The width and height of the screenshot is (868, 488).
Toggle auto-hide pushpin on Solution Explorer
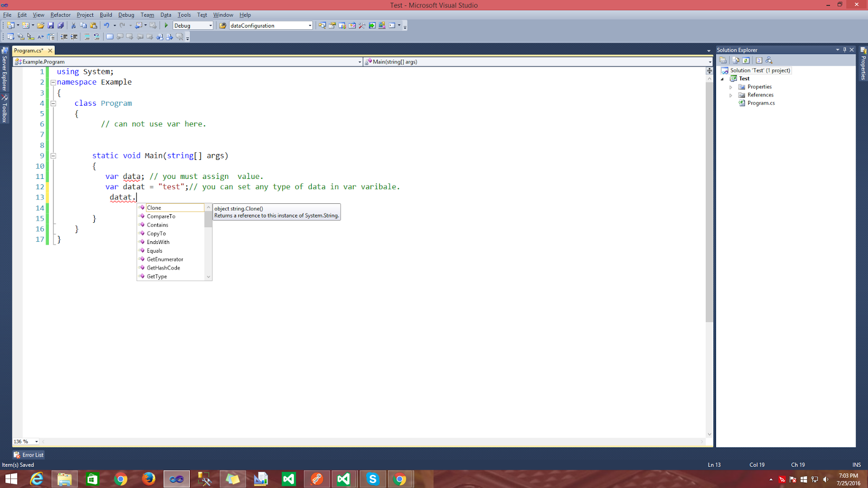click(844, 49)
